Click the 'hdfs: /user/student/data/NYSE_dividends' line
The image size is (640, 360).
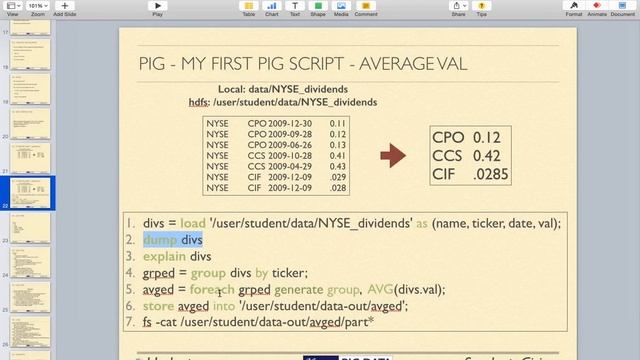[283, 102]
